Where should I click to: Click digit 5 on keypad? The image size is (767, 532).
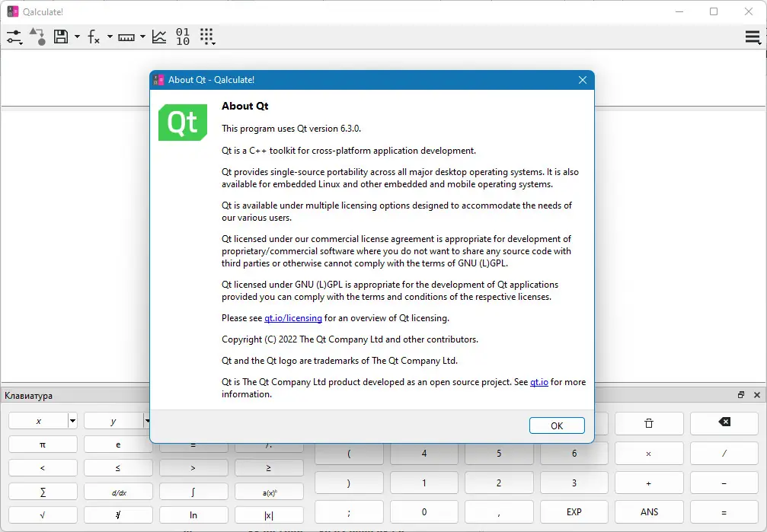point(499,454)
